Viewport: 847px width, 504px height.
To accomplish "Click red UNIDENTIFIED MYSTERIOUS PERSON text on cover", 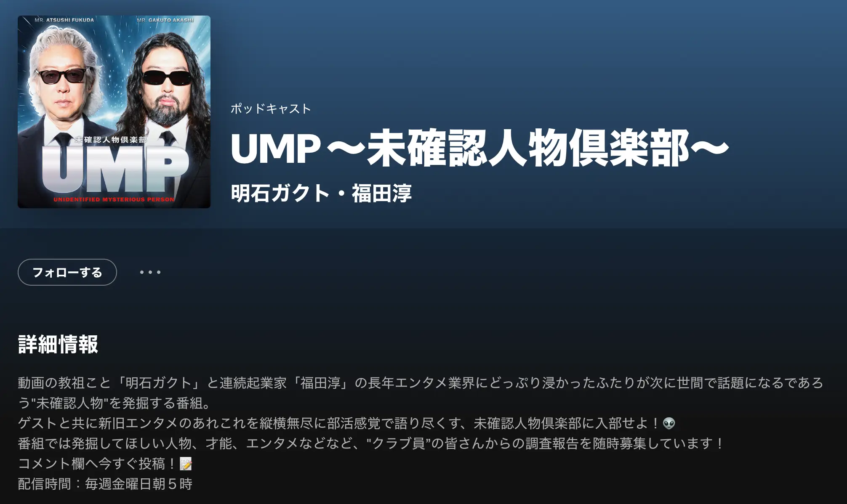I will click(x=114, y=199).
